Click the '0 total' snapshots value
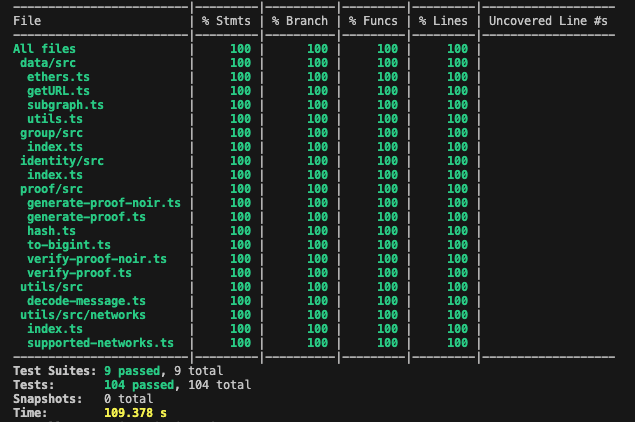 coord(128,399)
